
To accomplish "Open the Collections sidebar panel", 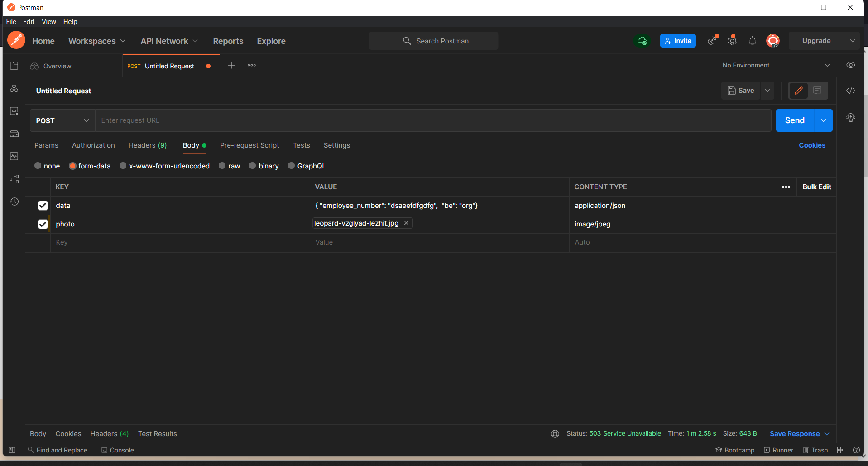I will coord(14,65).
